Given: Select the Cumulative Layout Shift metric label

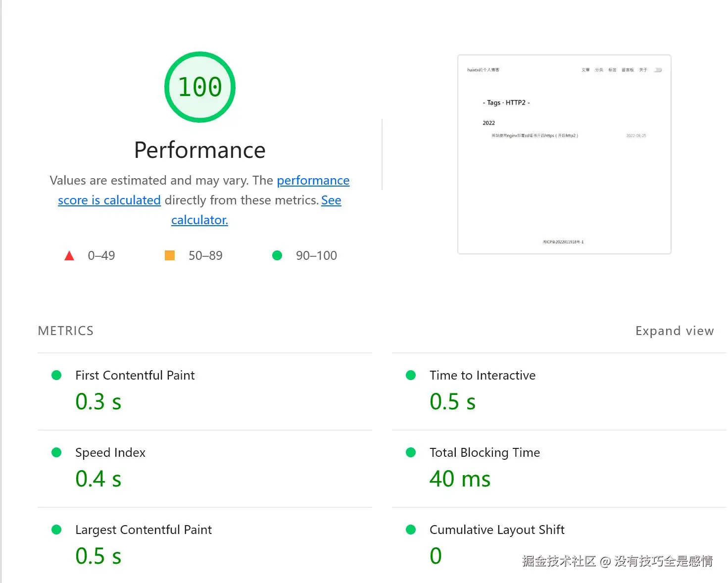Looking at the screenshot, I should click(497, 530).
